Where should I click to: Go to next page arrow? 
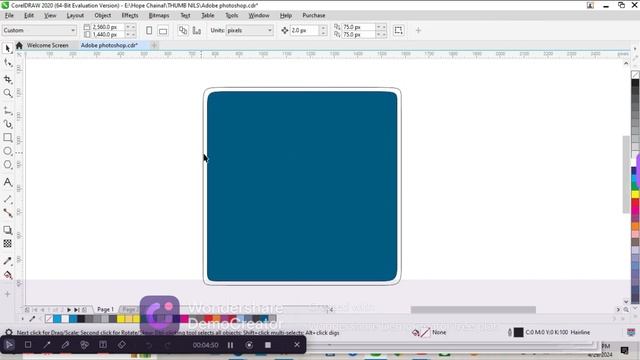point(69,310)
